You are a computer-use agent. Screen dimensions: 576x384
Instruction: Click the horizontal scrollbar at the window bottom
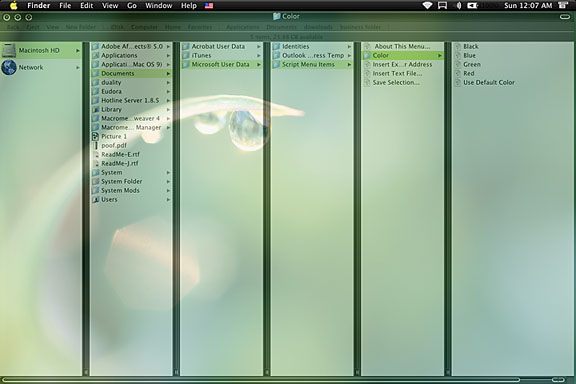click(x=261, y=380)
